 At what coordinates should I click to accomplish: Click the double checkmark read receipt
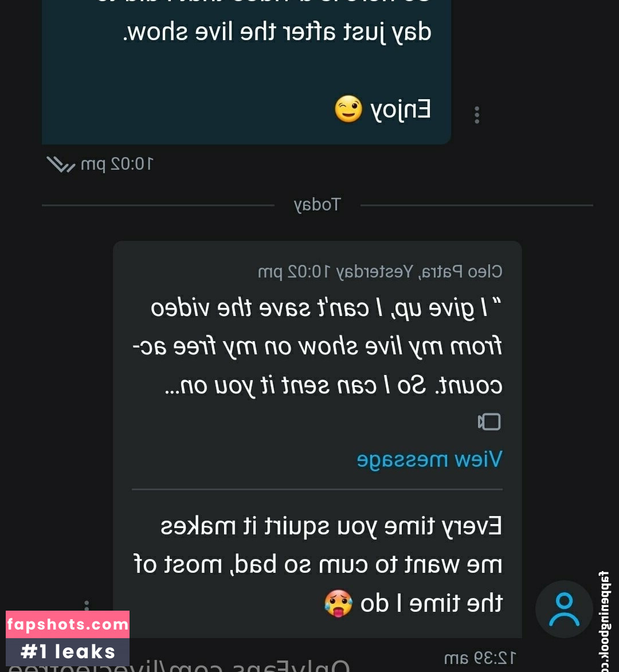tap(61, 164)
